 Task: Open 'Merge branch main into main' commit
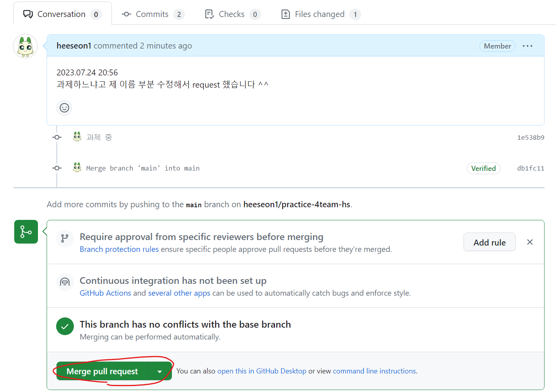click(x=143, y=169)
